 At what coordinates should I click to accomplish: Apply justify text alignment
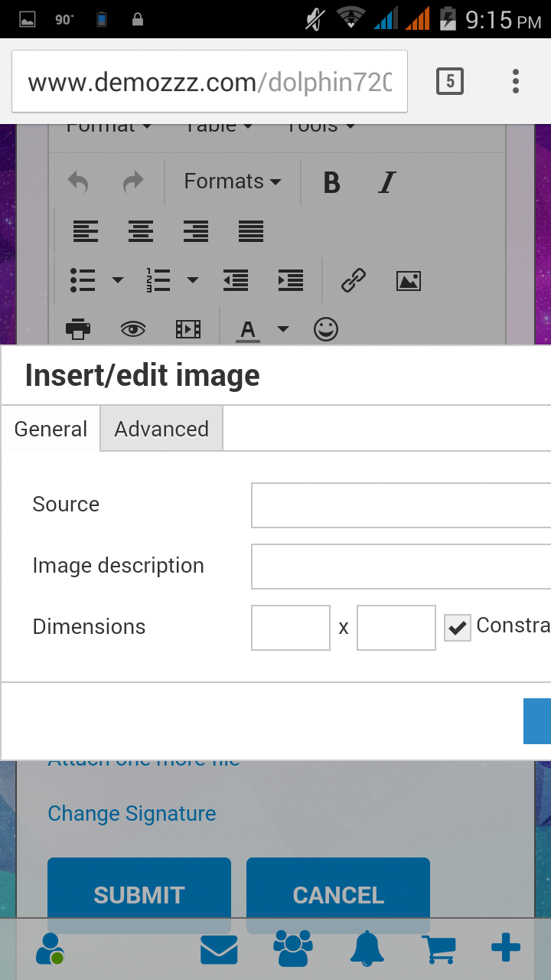(251, 230)
